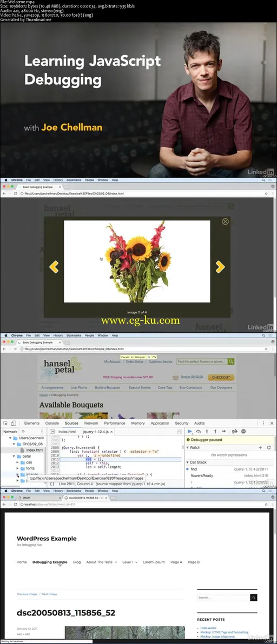Open Apple menu in the WordPress frame
This screenshot has width=277, height=644.
pos(6,491)
